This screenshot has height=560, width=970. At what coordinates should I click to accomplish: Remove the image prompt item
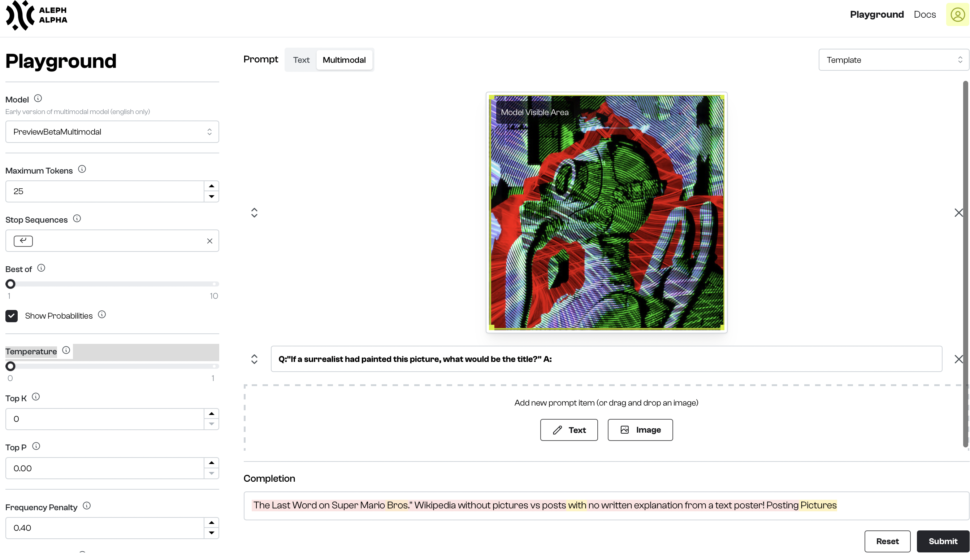[958, 213]
